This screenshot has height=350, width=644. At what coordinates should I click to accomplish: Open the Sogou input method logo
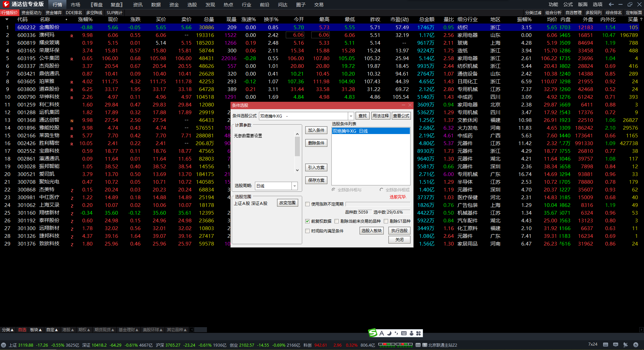pyautogui.click(x=373, y=333)
